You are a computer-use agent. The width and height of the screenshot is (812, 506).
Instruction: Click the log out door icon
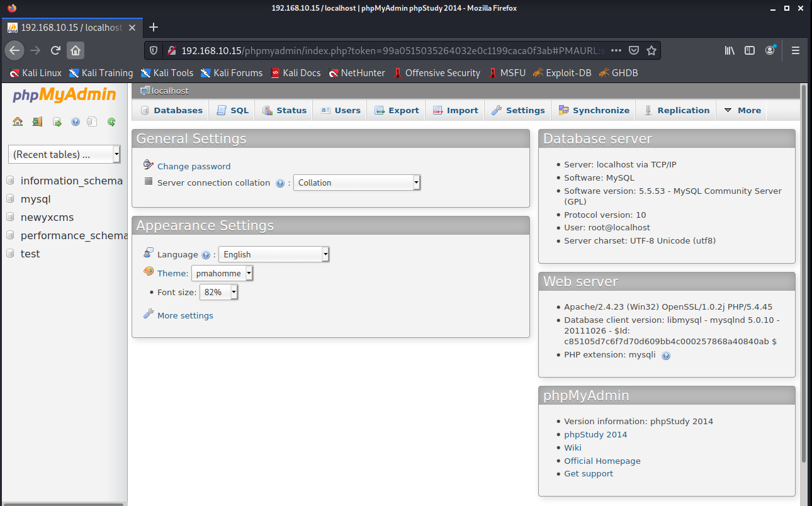(x=37, y=122)
